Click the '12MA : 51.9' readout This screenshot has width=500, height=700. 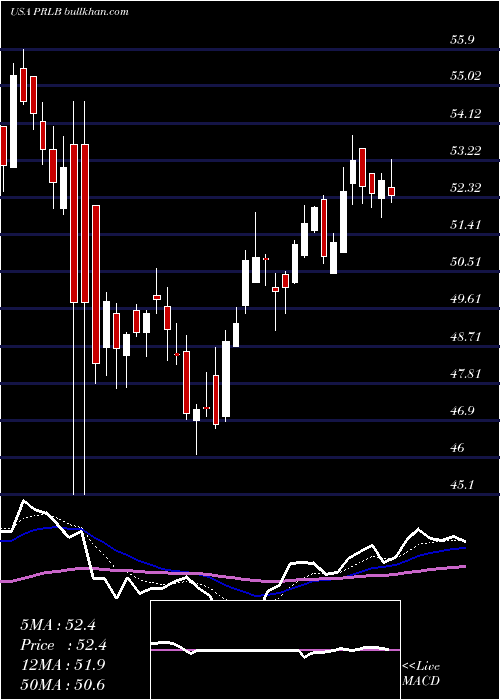pos(63,665)
